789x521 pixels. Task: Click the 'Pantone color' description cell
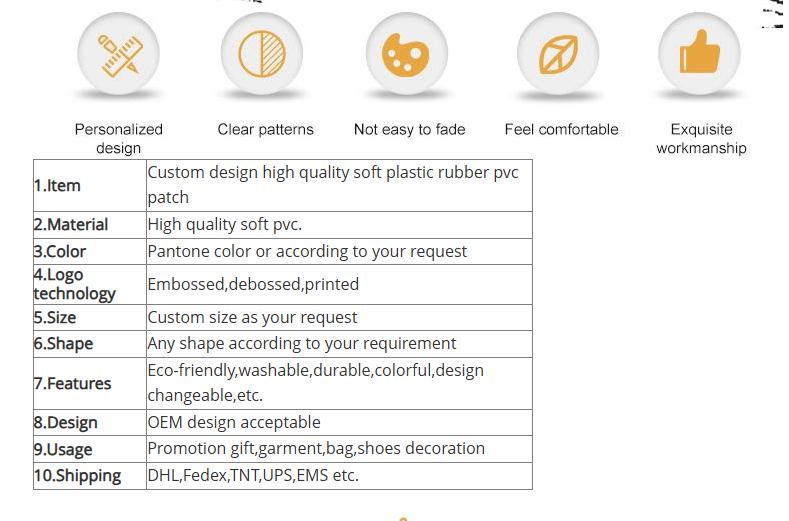coord(339,252)
